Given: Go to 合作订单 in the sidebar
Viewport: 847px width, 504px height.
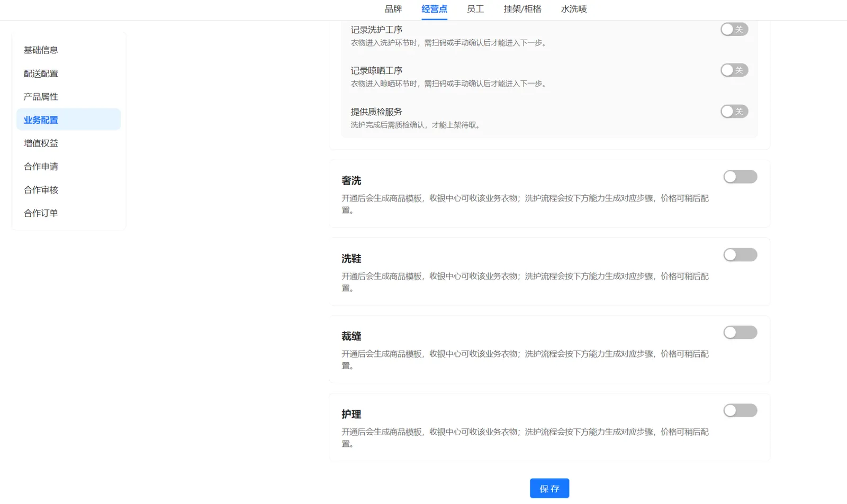Looking at the screenshot, I should pos(68,213).
